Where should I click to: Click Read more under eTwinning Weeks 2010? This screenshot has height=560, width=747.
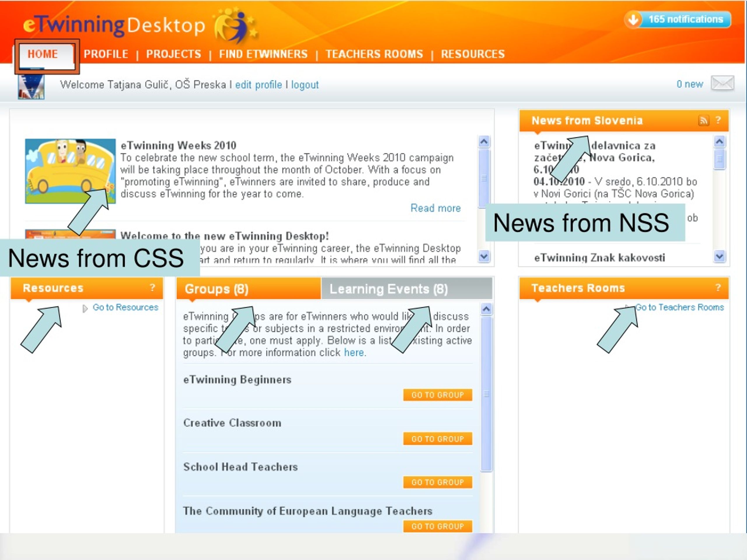point(436,208)
